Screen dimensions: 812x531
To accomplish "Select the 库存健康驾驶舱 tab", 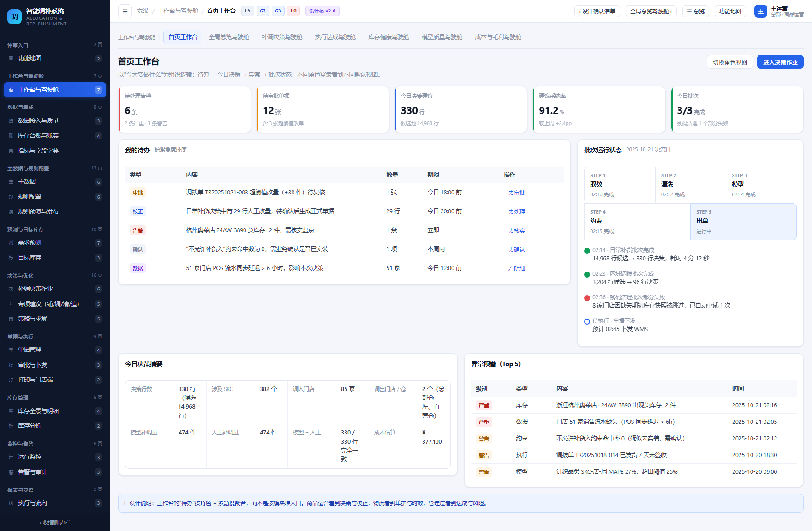I will (x=388, y=37).
